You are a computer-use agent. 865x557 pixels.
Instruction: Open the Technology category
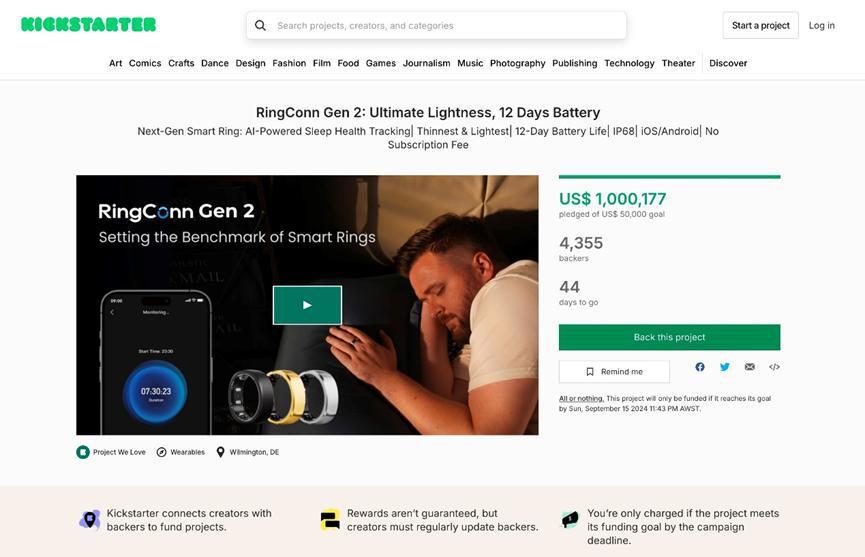(x=629, y=63)
